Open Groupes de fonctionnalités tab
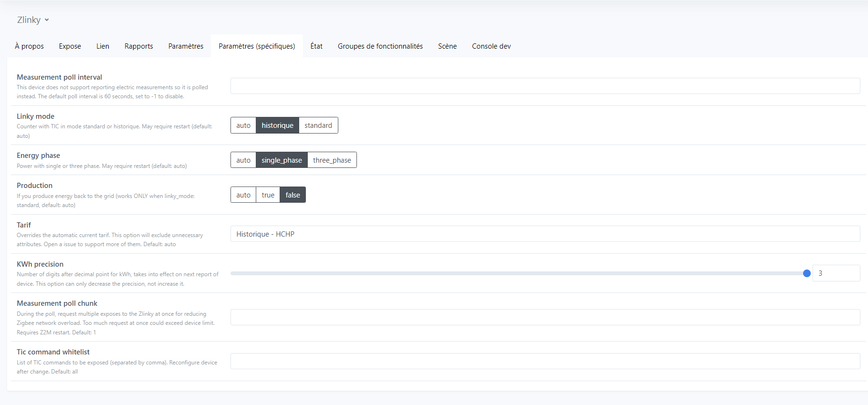868x405 pixels. click(380, 46)
